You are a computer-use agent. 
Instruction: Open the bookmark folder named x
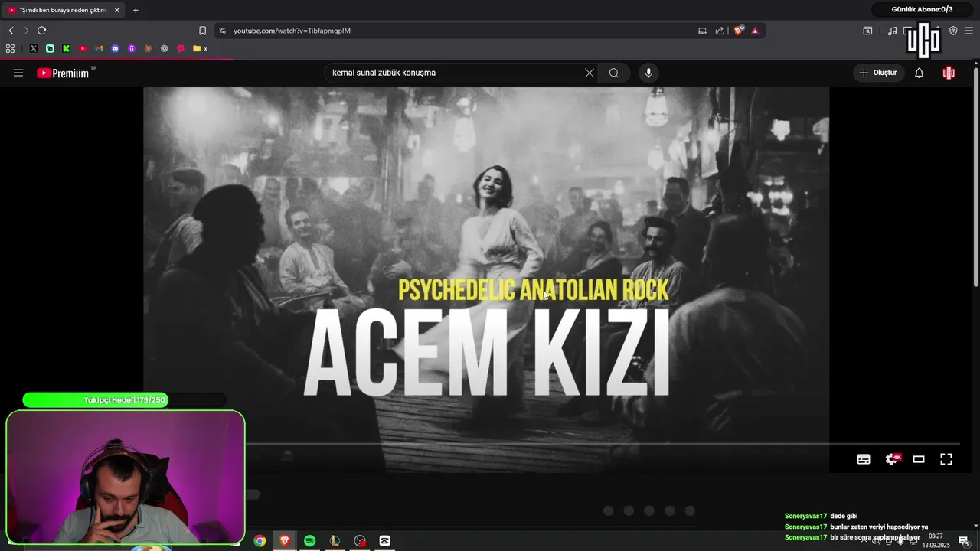pyautogui.click(x=201, y=48)
